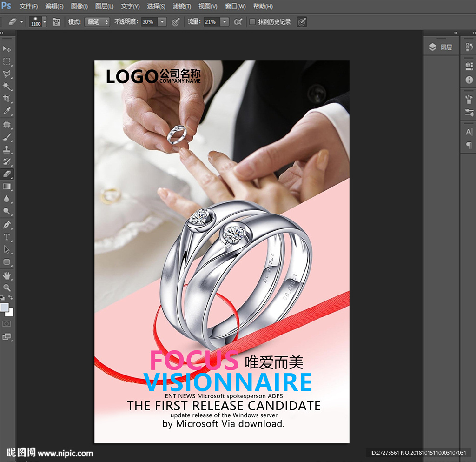
Task: Toggle airbrush build-up mode
Action: pyautogui.click(x=238, y=22)
